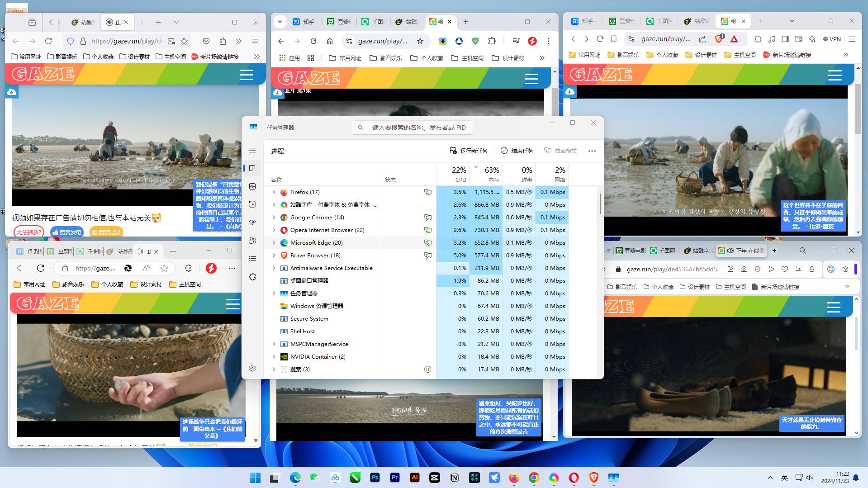This screenshot has height=488, width=868.
Task: Open Chrome extensions puzzle icon
Action: (x=492, y=41)
